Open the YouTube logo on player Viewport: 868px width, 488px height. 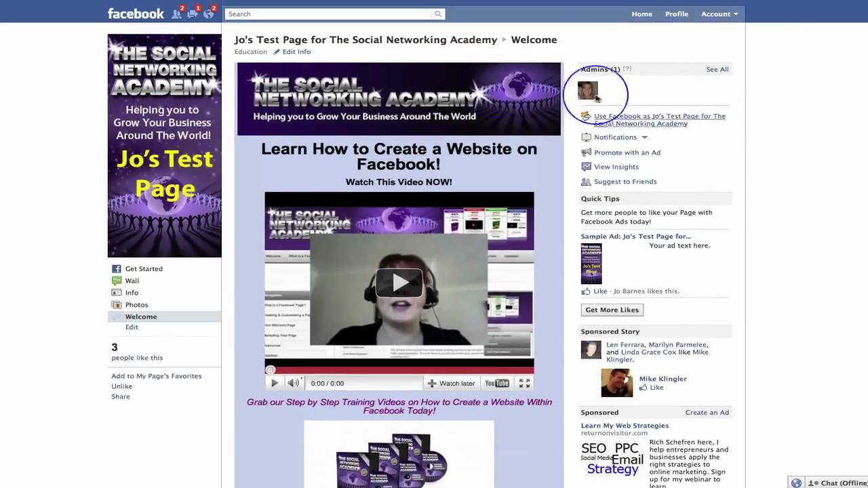point(497,383)
